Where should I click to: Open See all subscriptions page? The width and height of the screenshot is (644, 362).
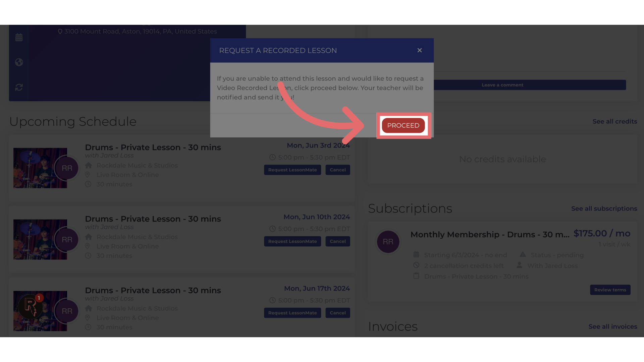pyautogui.click(x=604, y=208)
